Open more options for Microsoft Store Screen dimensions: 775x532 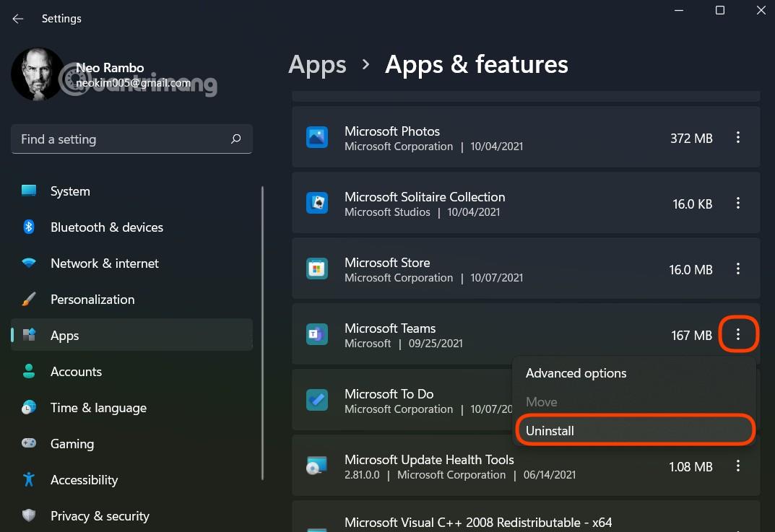(738, 269)
